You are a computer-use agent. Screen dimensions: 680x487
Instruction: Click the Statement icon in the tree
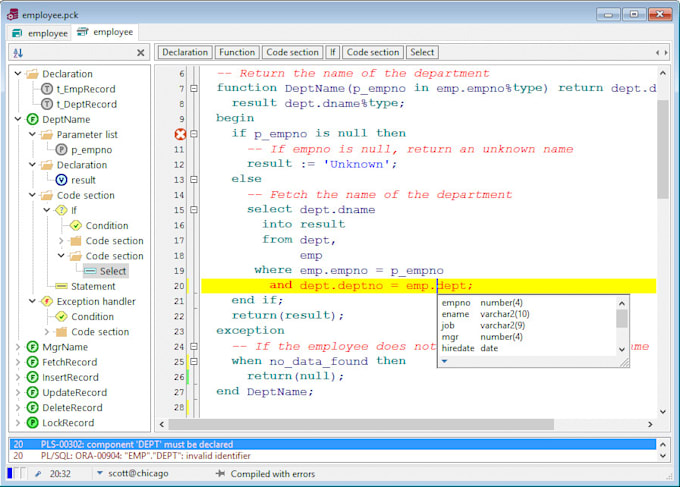pos(61,286)
